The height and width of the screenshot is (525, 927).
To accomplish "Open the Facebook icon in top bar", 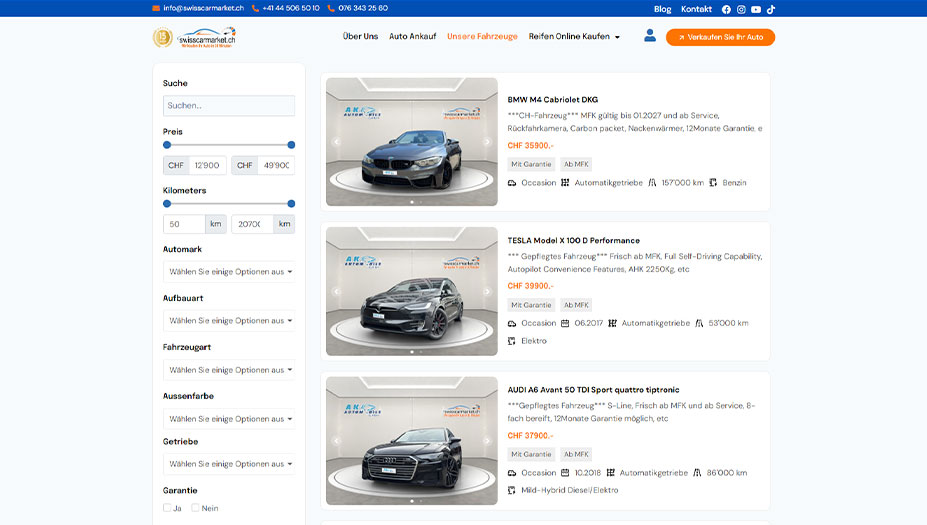I will pos(726,9).
